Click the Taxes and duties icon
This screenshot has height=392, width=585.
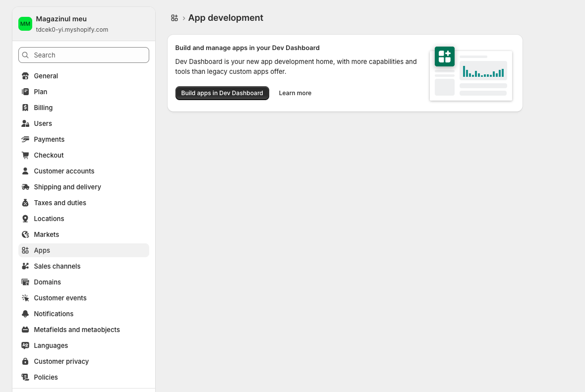tap(25, 203)
